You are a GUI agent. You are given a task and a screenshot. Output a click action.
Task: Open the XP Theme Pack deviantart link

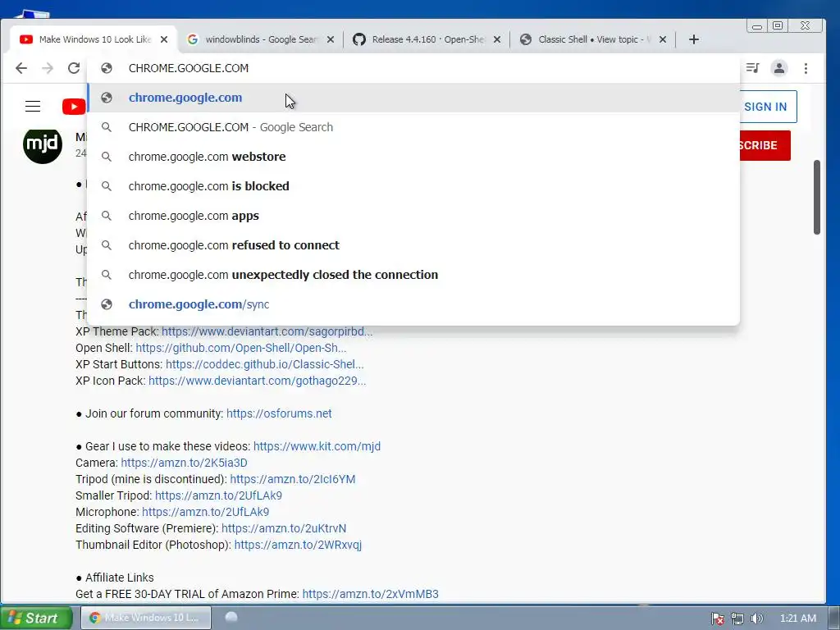(x=267, y=331)
